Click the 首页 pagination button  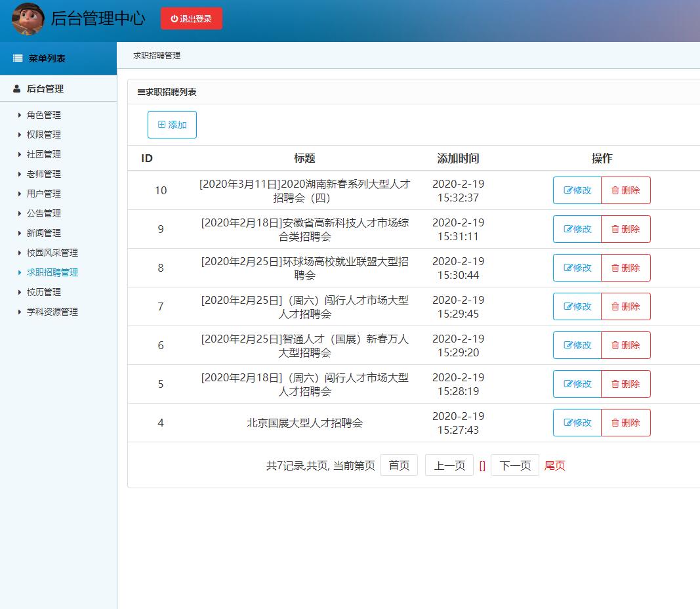(399, 465)
